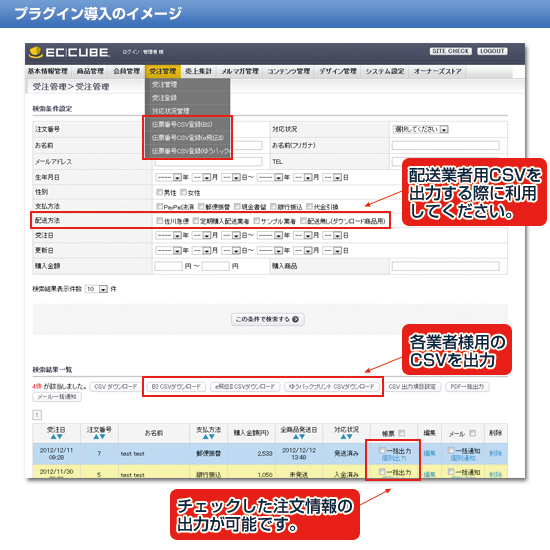Click 削除 link for order number 7
This screenshot has height=550, width=550.
tap(496, 453)
